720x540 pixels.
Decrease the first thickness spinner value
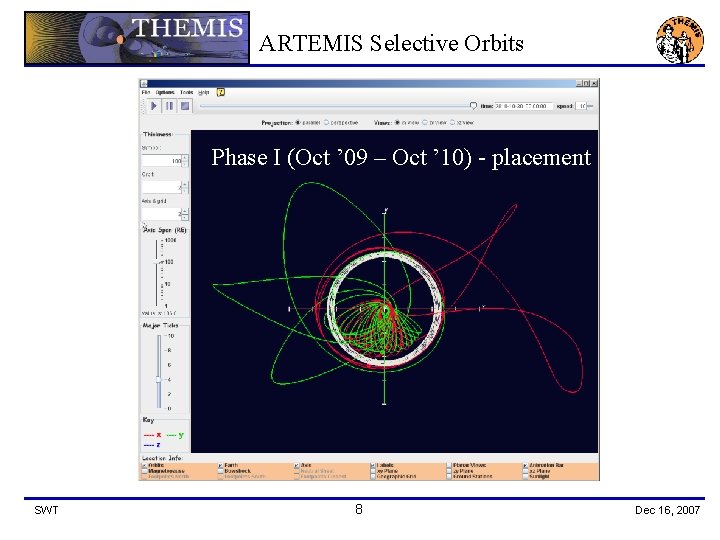[185, 164]
